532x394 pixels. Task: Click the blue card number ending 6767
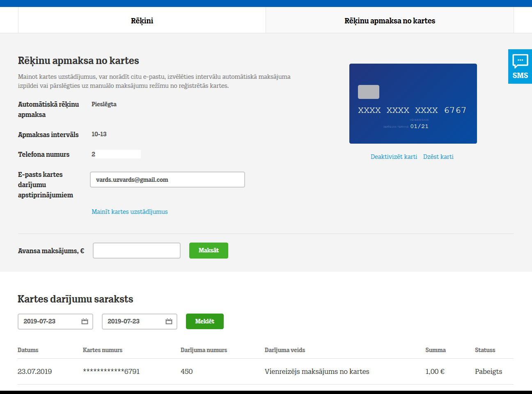tap(412, 110)
